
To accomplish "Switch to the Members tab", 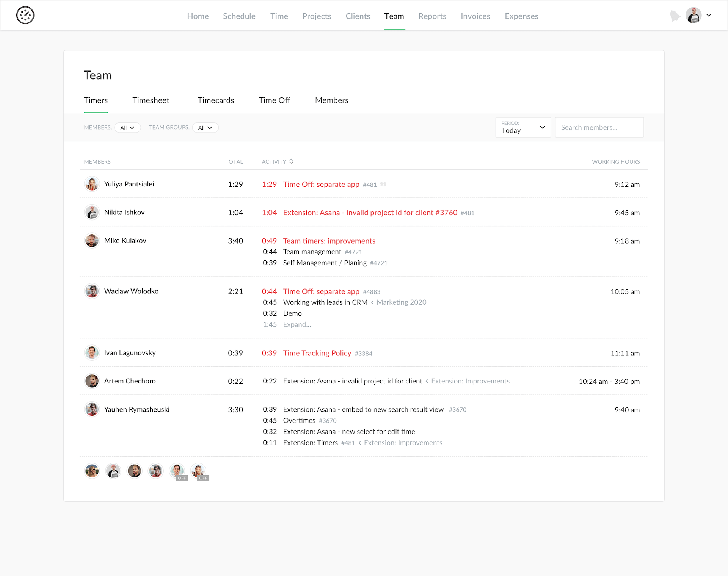I will click(x=332, y=100).
